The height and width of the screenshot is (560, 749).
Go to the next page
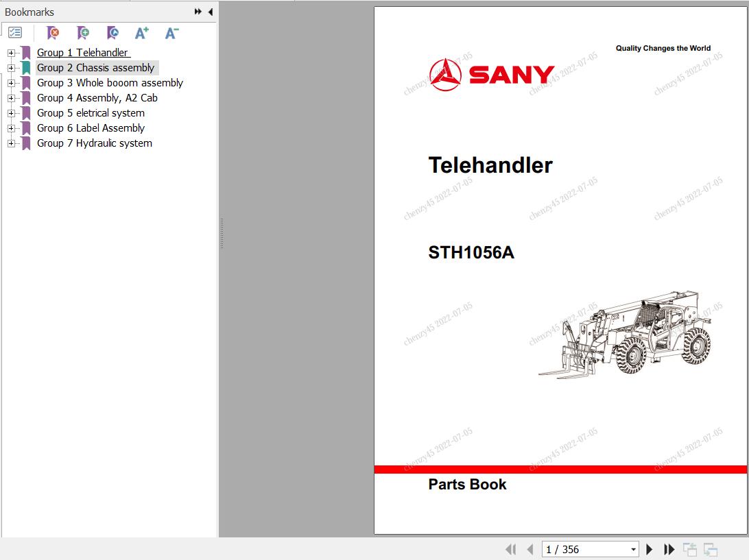649,549
